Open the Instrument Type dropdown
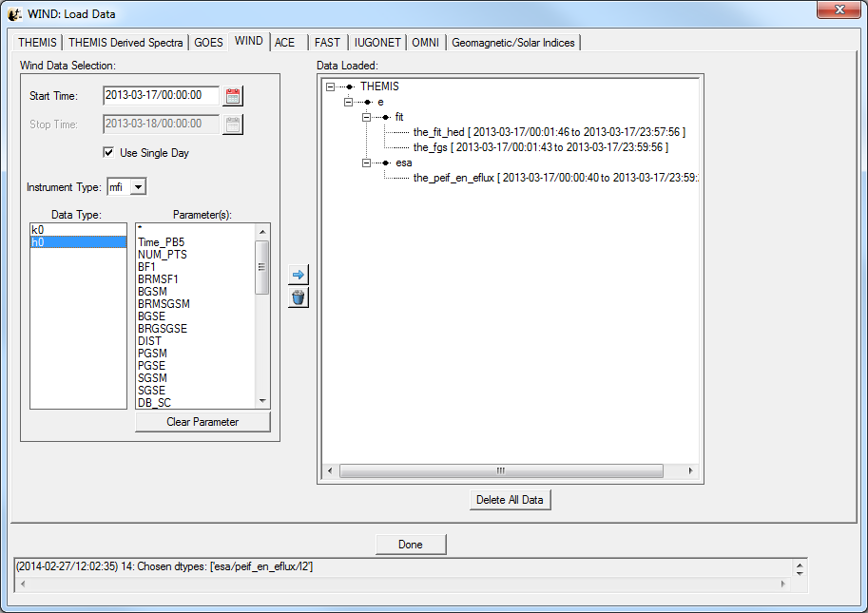Screen dimensions: 868x613 (x=138, y=188)
